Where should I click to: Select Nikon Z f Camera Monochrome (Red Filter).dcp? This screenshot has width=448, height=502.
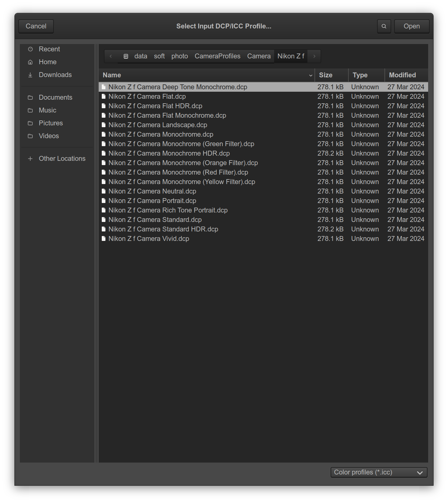pyautogui.click(x=178, y=172)
